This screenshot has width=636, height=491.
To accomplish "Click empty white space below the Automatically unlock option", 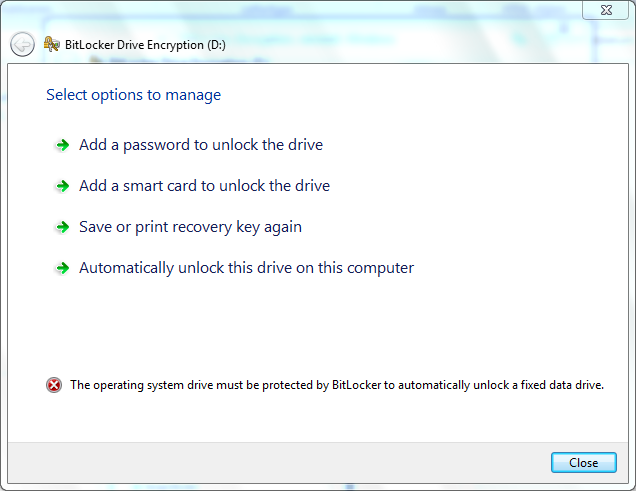I will tap(318, 324).
